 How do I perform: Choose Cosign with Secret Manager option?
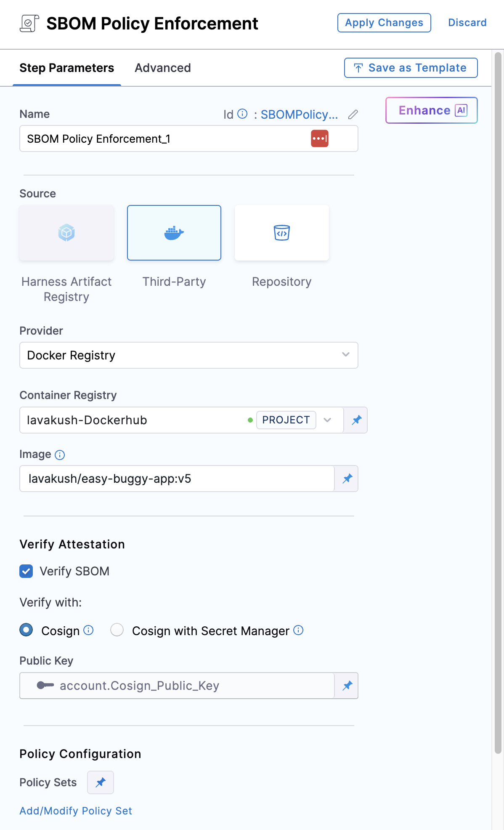point(117,630)
